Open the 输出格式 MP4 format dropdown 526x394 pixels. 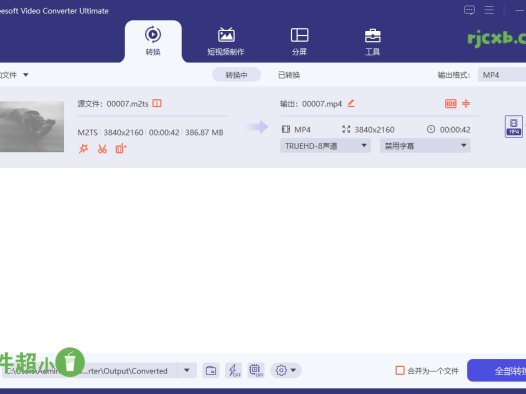tap(502, 75)
